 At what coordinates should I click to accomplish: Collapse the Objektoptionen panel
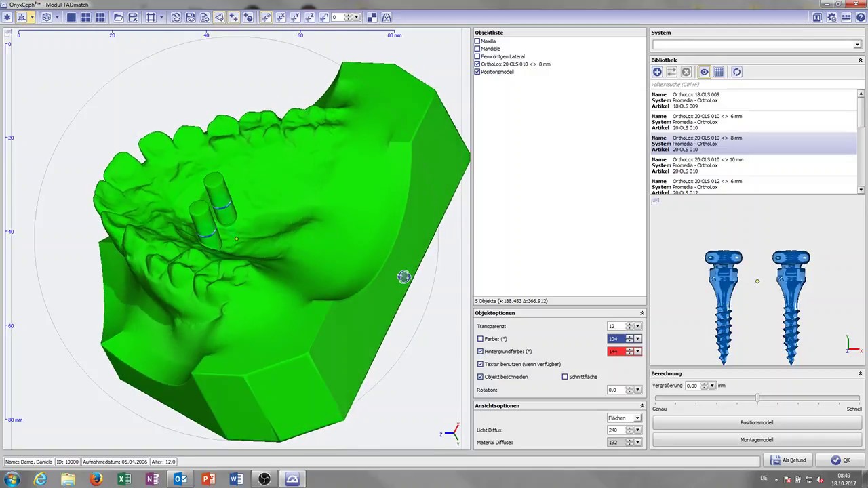click(642, 313)
